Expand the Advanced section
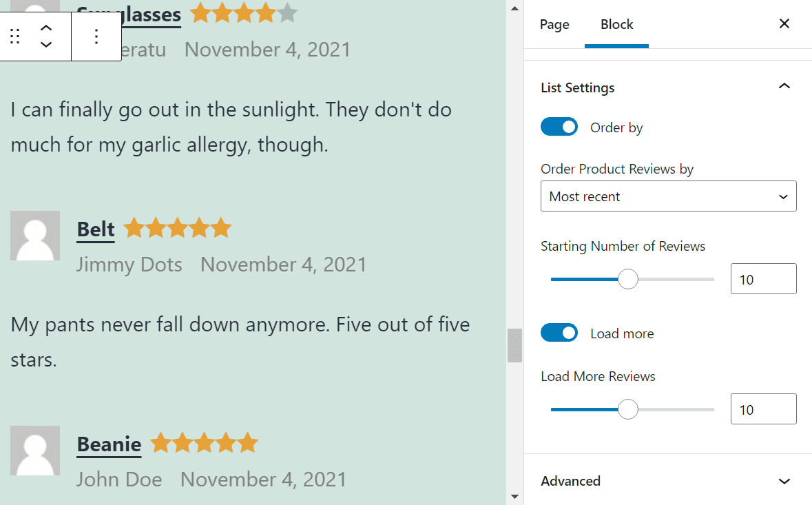The width and height of the screenshot is (812, 505). coord(784,481)
